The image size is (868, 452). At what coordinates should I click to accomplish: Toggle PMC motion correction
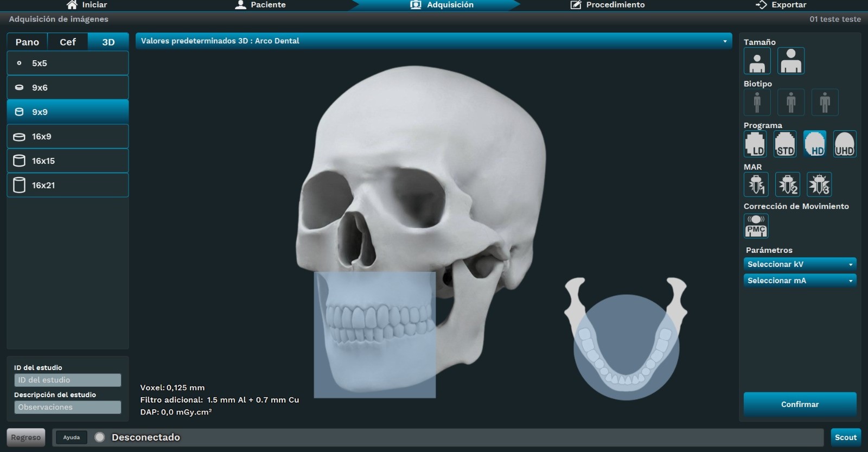coord(756,226)
